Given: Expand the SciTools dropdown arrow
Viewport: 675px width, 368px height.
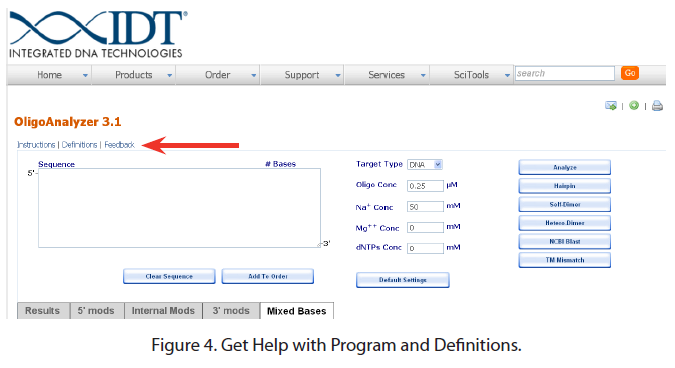Looking at the screenshot, I should pyautogui.click(x=507, y=76).
